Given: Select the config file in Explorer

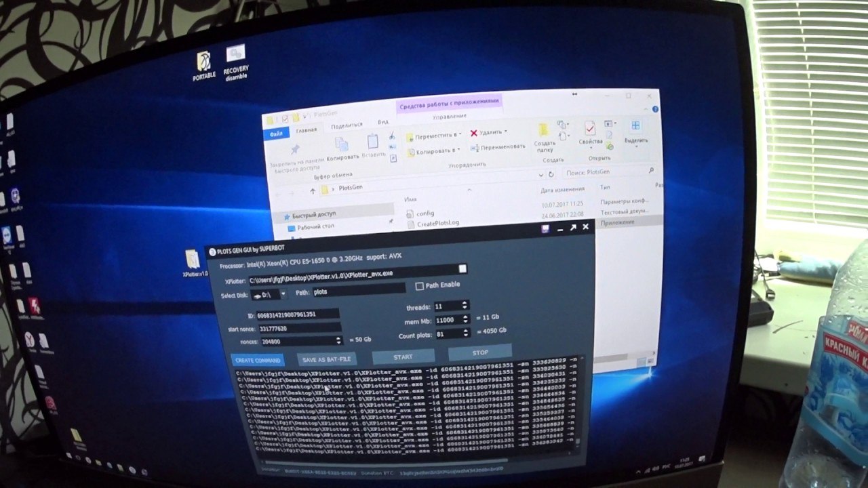Looking at the screenshot, I should 420,213.
